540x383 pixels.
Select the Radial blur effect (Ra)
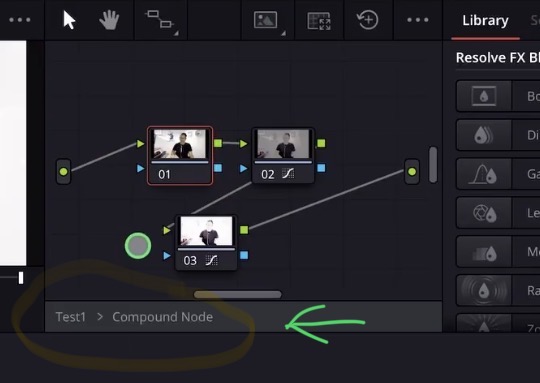click(x=498, y=290)
